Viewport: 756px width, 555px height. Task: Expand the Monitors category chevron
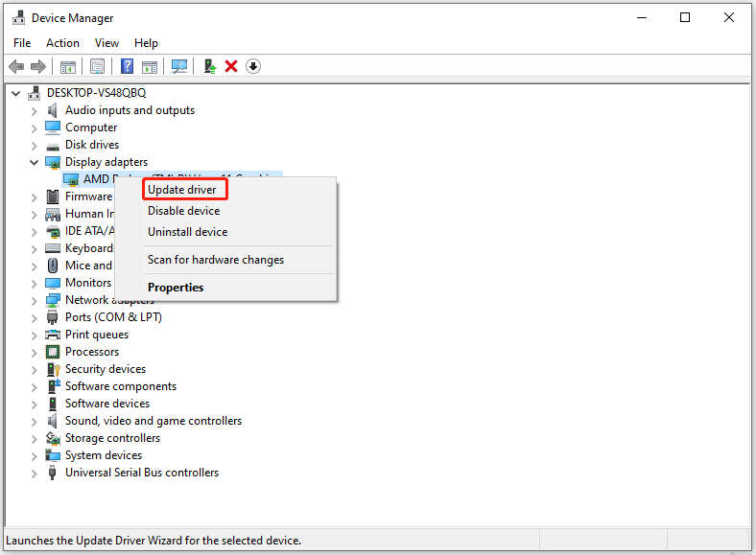(x=34, y=284)
